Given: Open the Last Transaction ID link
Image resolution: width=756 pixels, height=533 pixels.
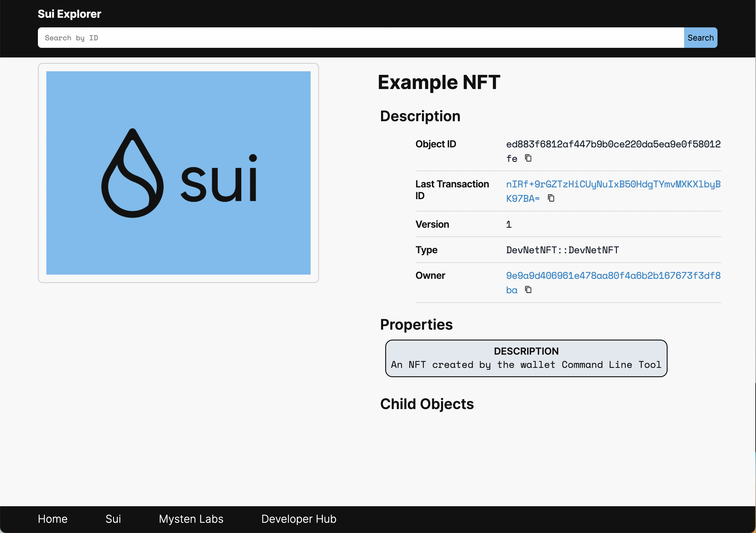Looking at the screenshot, I should click(613, 191).
